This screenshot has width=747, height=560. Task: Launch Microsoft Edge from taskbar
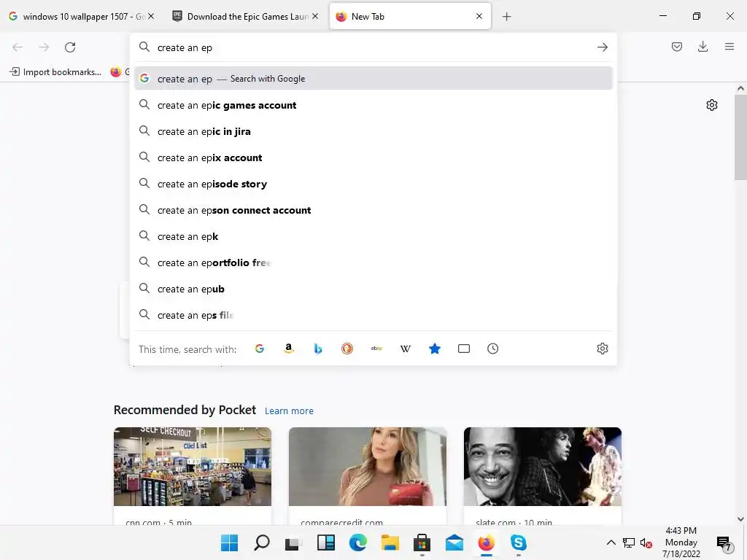[x=358, y=542]
